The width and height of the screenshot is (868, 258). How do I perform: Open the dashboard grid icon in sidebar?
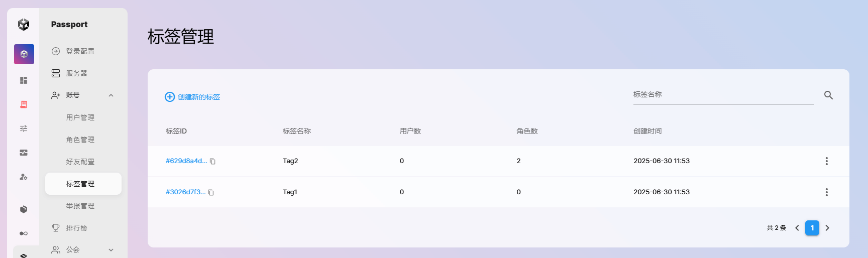pyautogui.click(x=24, y=80)
